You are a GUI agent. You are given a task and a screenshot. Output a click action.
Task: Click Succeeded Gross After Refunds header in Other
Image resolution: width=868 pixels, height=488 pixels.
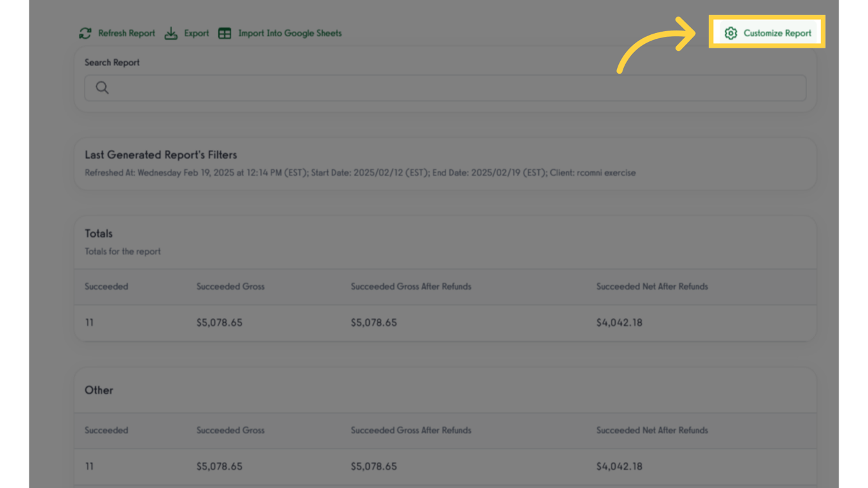point(411,430)
